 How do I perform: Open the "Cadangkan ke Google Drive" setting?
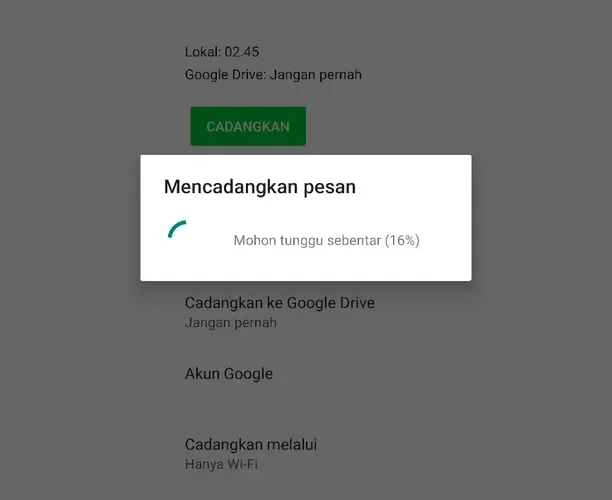click(x=279, y=303)
